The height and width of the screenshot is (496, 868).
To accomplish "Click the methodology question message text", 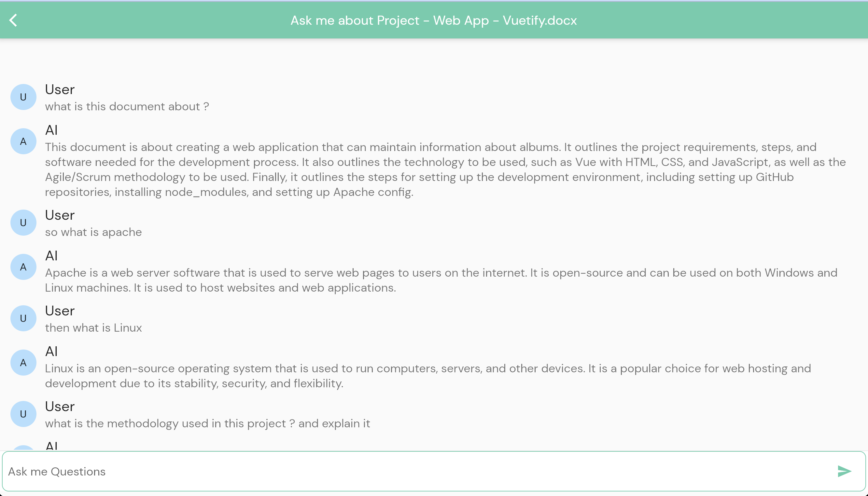I will point(207,424).
